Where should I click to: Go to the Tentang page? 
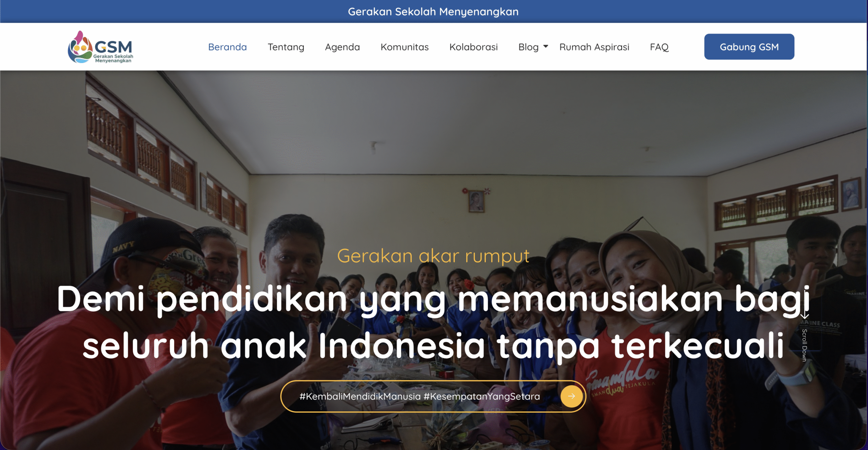[286, 47]
